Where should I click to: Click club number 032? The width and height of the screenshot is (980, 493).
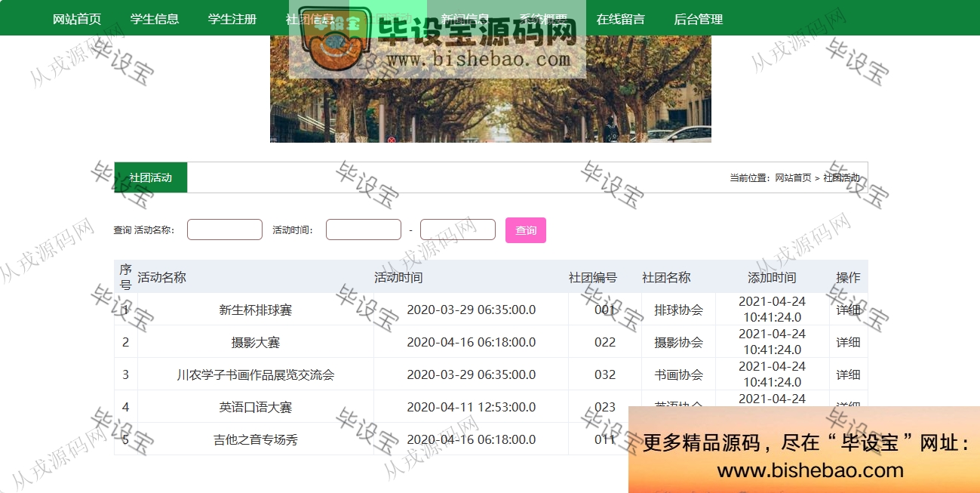pos(605,374)
